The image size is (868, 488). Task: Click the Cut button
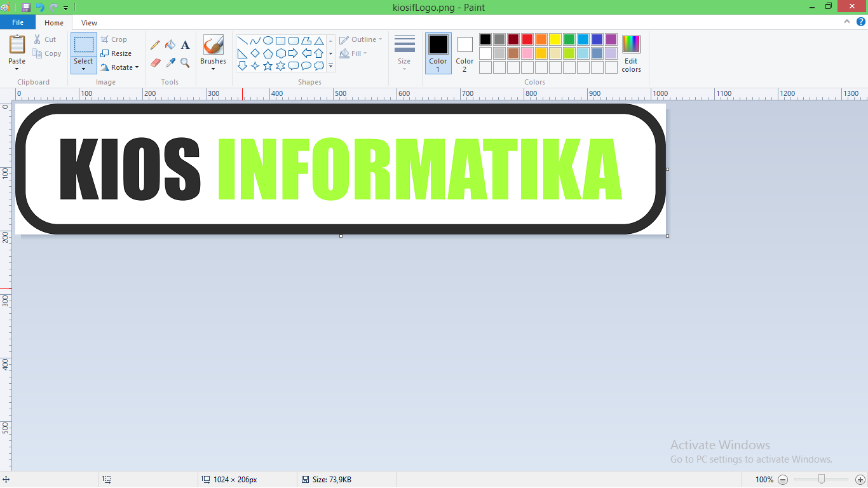(45, 39)
